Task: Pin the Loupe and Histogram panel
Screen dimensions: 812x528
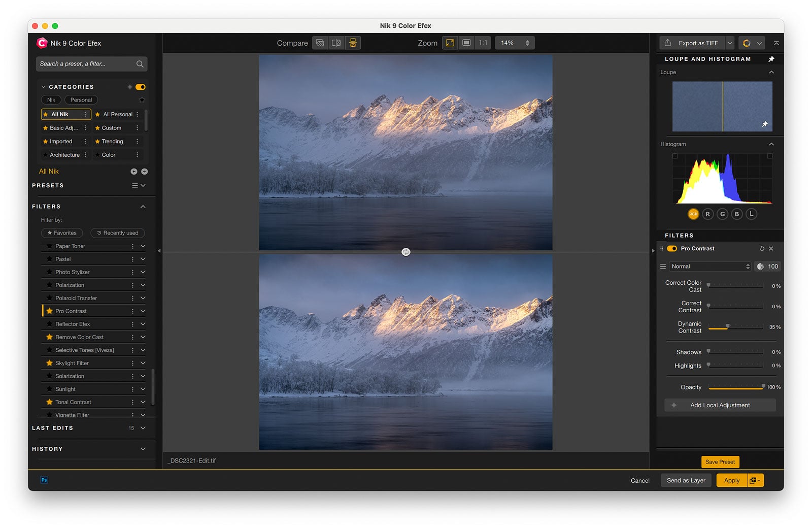Action: 771,59
